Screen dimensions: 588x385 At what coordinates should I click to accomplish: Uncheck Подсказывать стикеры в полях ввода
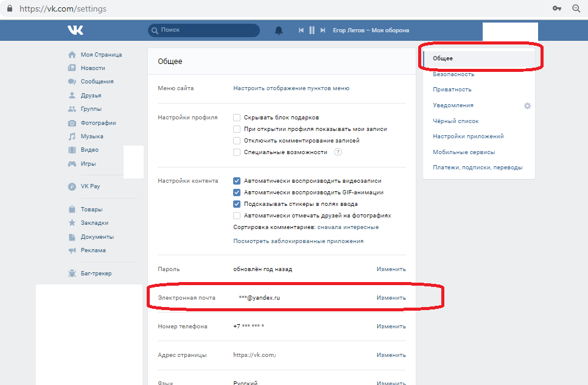pyautogui.click(x=237, y=204)
